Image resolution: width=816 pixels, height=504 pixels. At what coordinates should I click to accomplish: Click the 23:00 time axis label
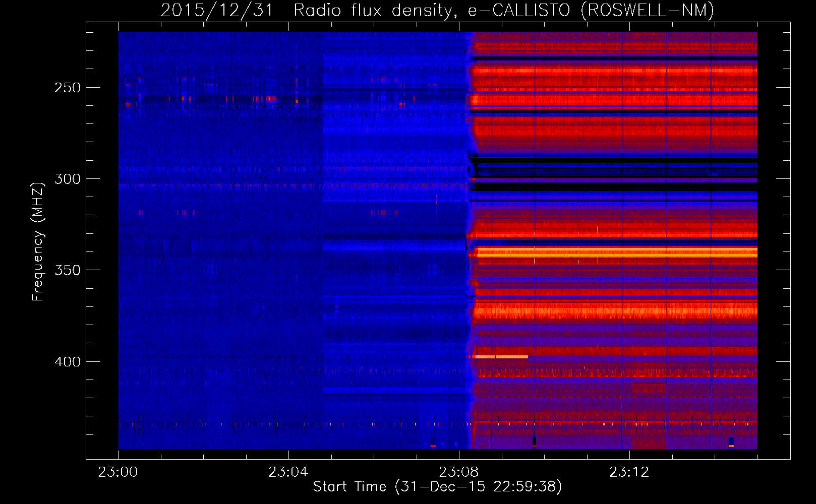[118, 472]
